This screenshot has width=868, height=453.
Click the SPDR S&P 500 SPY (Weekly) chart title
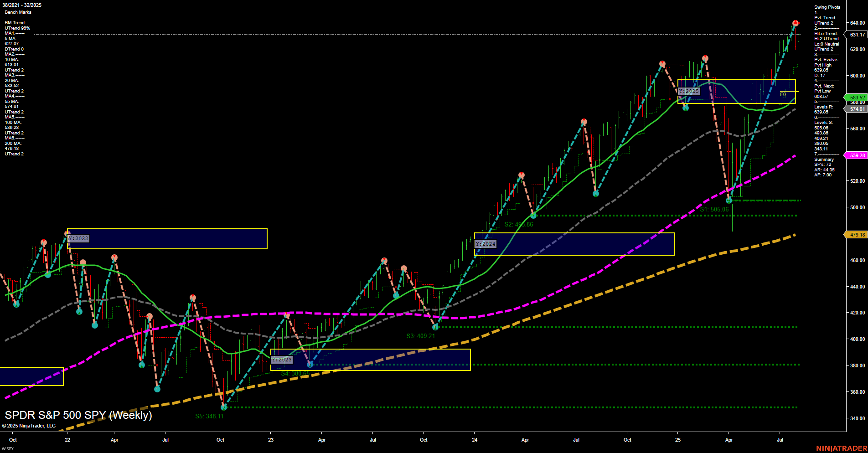78,415
